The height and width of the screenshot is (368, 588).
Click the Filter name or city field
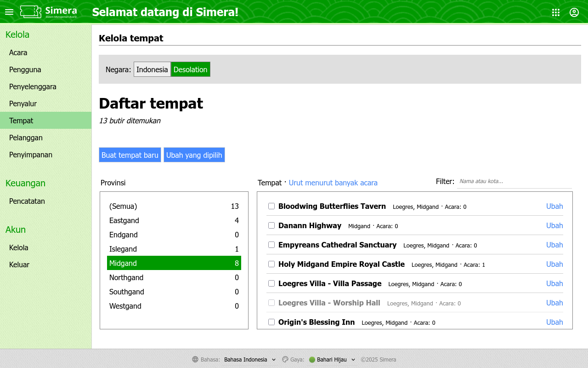(514, 181)
